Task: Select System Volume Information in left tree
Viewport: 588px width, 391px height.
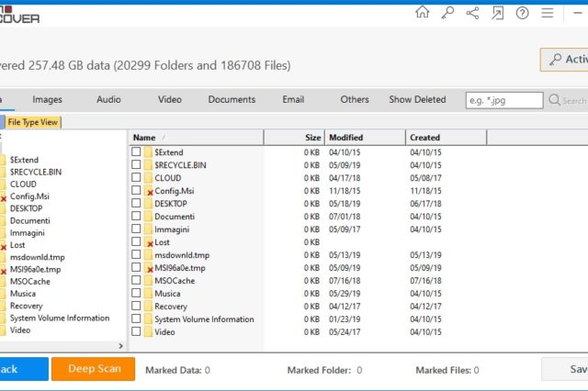Action: click(60, 318)
